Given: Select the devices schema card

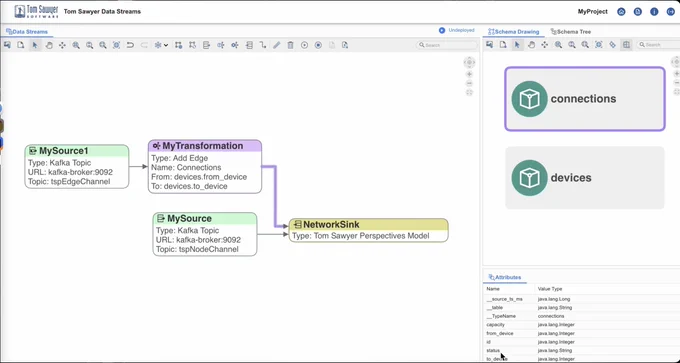Looking at the screenshot, I should coord(585,178).
